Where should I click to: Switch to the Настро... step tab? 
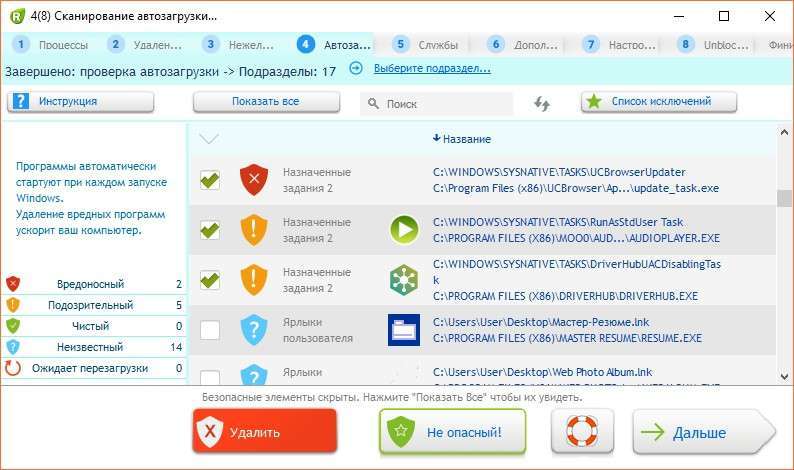pyautogui.click(x=618, y=45)
